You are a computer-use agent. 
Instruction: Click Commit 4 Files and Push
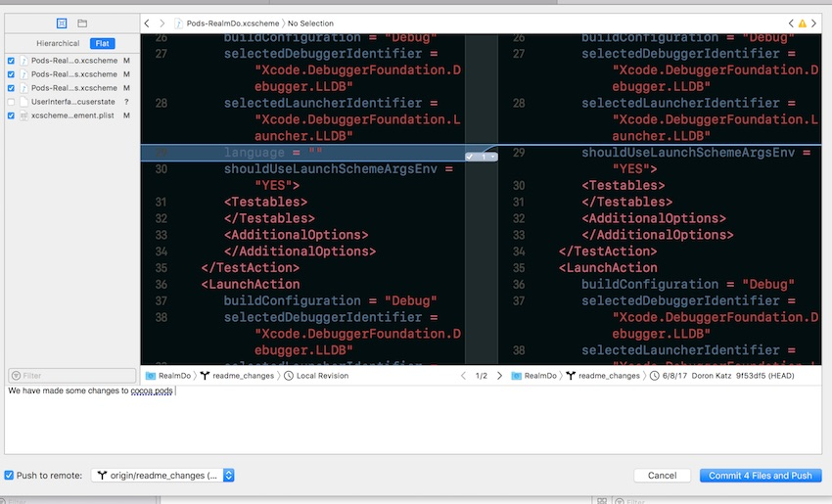[x=761, y=476]
